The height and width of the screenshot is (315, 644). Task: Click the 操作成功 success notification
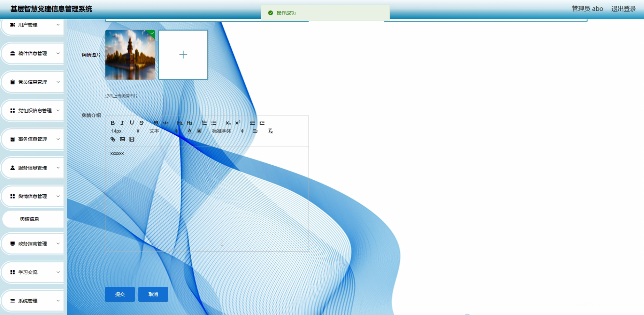(x=325, y=13)
